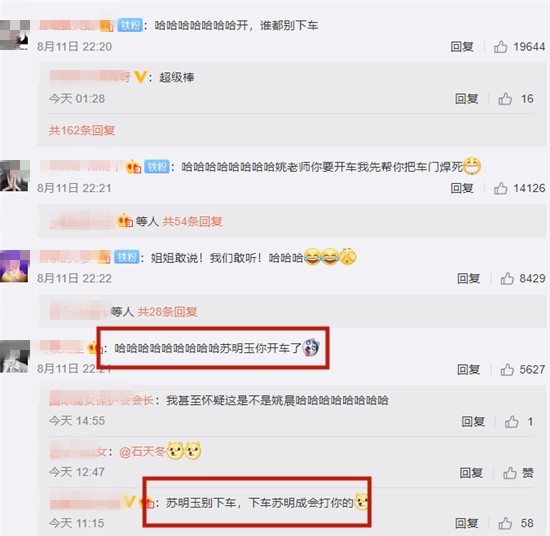Like the comment with 8429 likes
Viewport: 550px width, 536px height.
(x=507, y=279)
